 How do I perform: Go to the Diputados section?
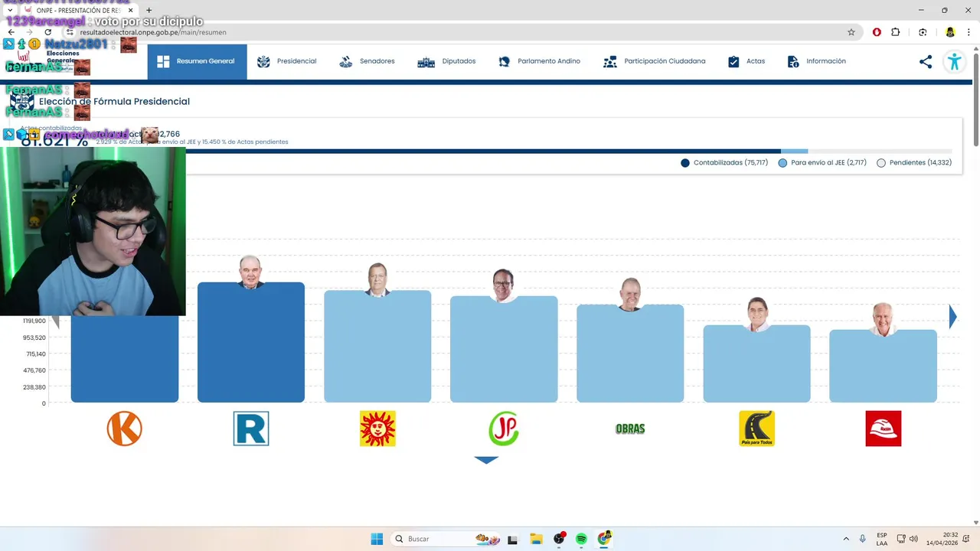tap(446, 61)
